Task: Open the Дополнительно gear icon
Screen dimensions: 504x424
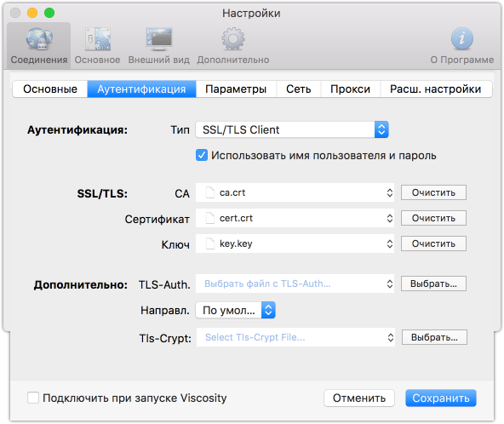Action: (233, 39)
